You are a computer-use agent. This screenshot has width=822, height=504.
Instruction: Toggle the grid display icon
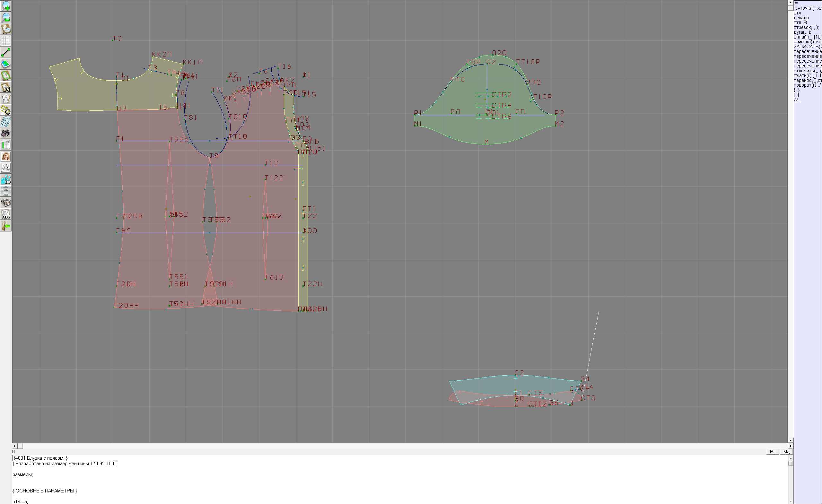click(x=6, y=41)
